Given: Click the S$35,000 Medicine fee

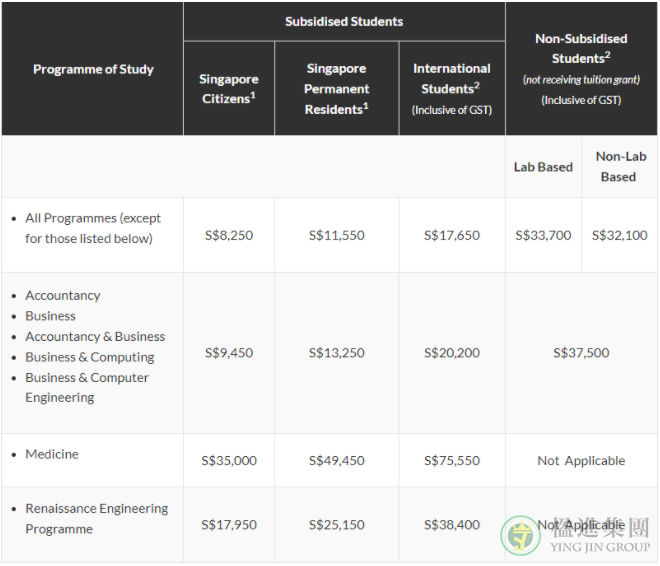Looking at the screenshot, I should coord(229,460).
